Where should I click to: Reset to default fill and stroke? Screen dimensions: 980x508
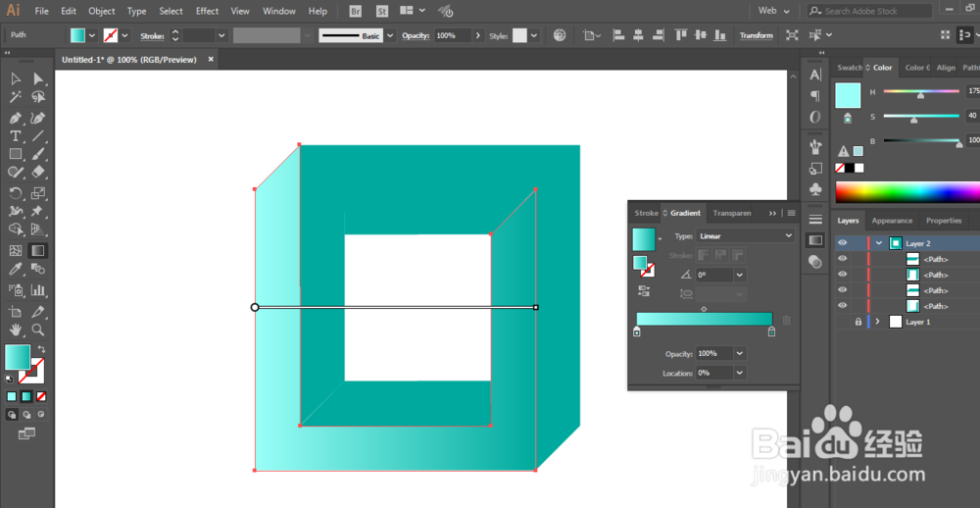tap(10, 380)
